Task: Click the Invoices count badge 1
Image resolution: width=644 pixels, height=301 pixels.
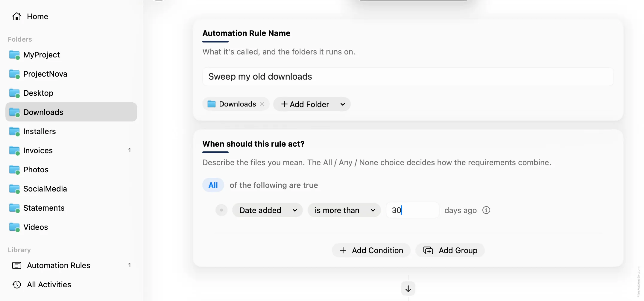Action: (x=130, y=150)
